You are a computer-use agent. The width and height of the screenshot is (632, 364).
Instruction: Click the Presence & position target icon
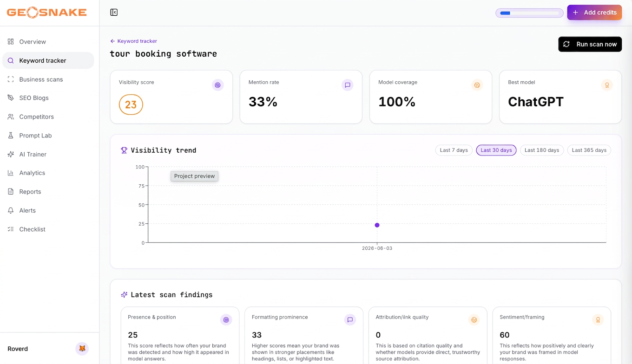[226, 320]
